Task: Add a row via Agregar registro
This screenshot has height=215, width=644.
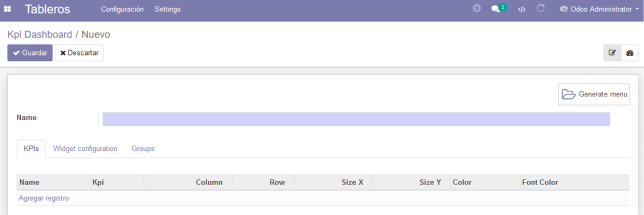Action: 44,198
